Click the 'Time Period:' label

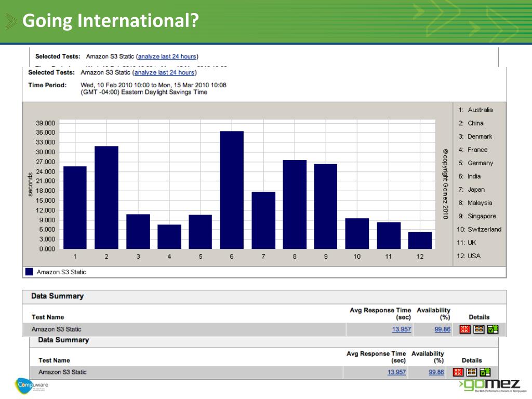pyautogui.click(x=47, y=85)
